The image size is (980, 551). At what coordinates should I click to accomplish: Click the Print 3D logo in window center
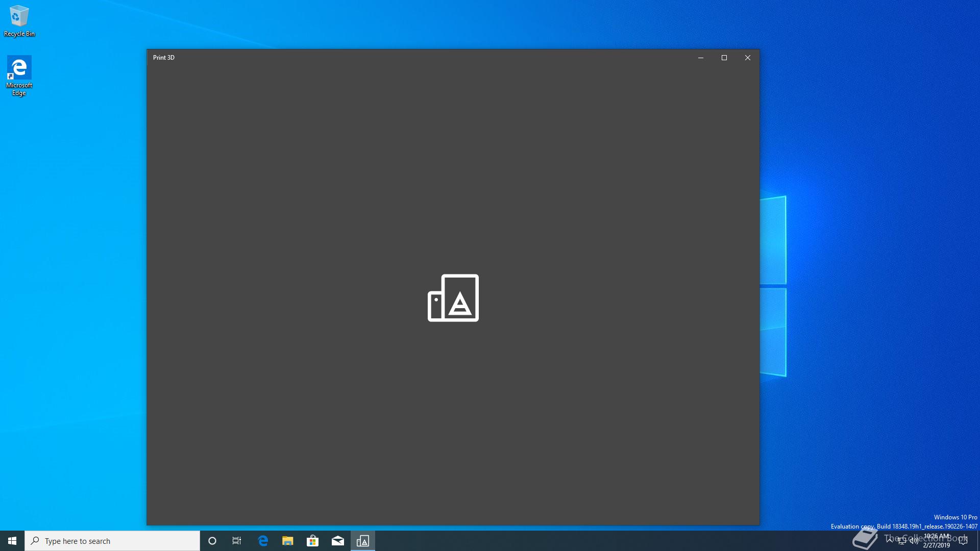(453, 298)
